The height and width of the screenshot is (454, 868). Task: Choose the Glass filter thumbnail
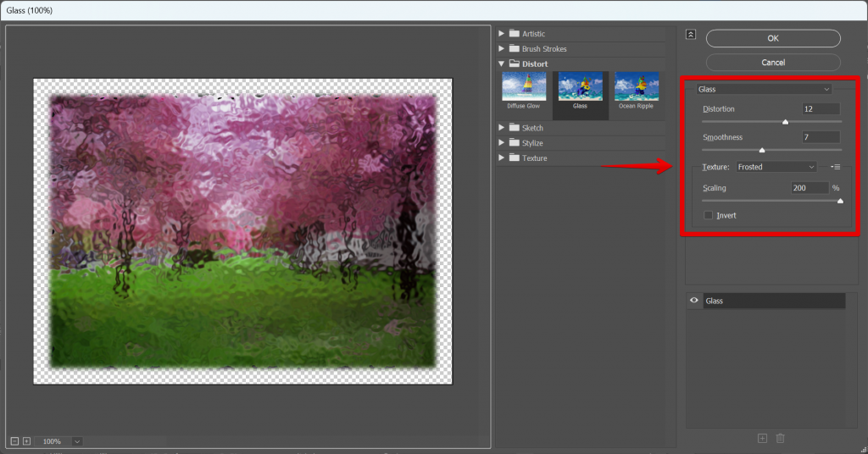click(x=580, y=90)
